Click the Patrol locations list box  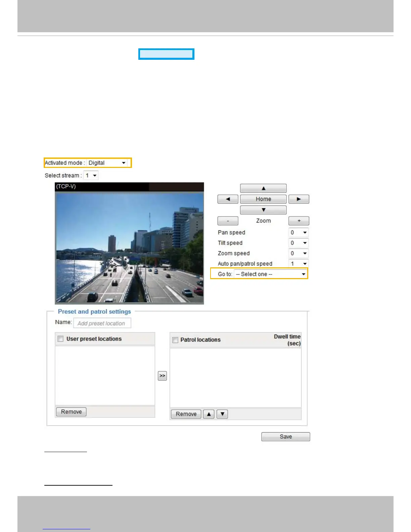(x=235, y=378)
